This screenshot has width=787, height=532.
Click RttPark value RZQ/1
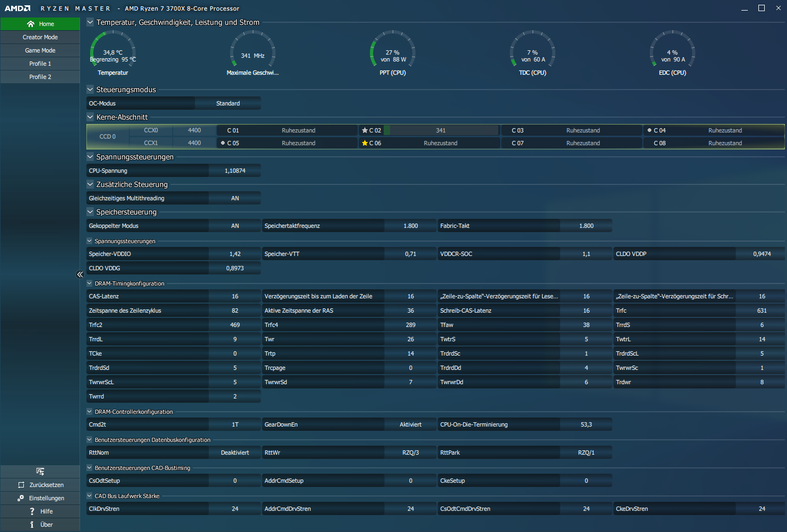[x=586, y=453]
